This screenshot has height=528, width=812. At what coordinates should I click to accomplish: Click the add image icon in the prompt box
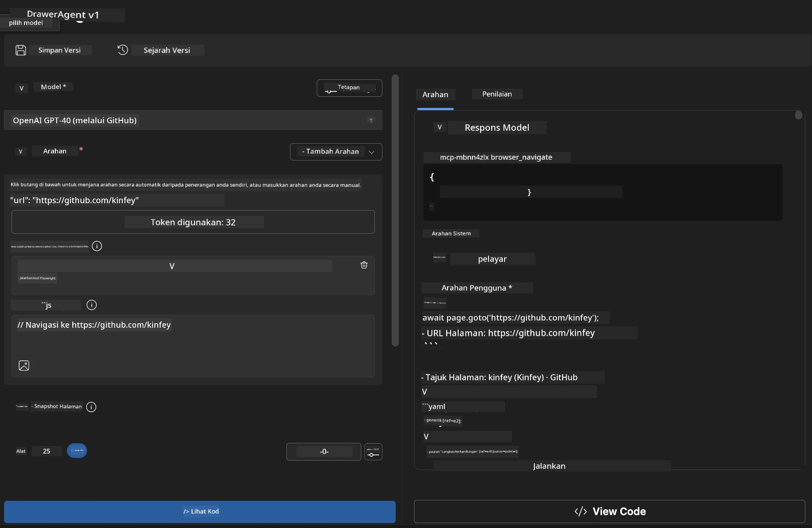click(24, 366)
